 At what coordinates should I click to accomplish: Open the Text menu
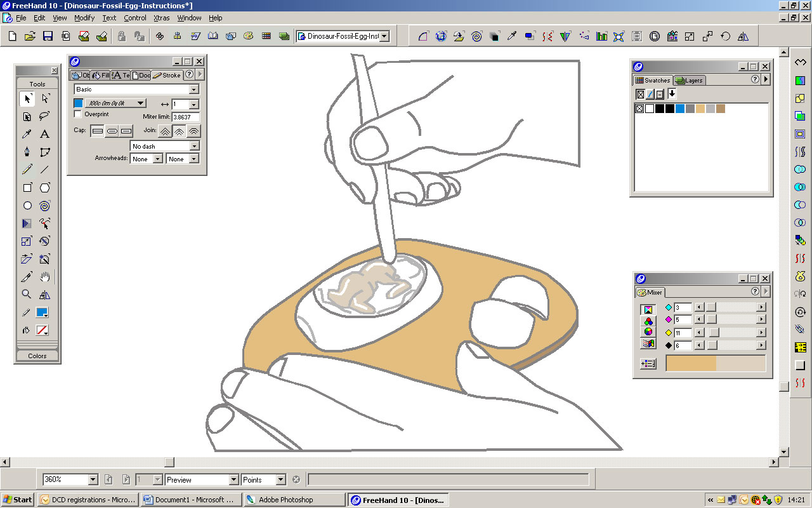click(x=110, y=18)
